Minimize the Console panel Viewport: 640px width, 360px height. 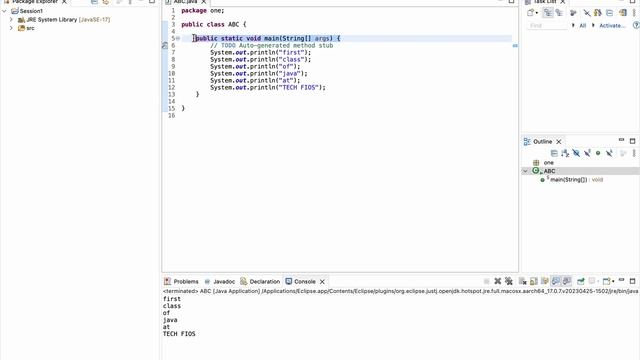coord(621,280)
